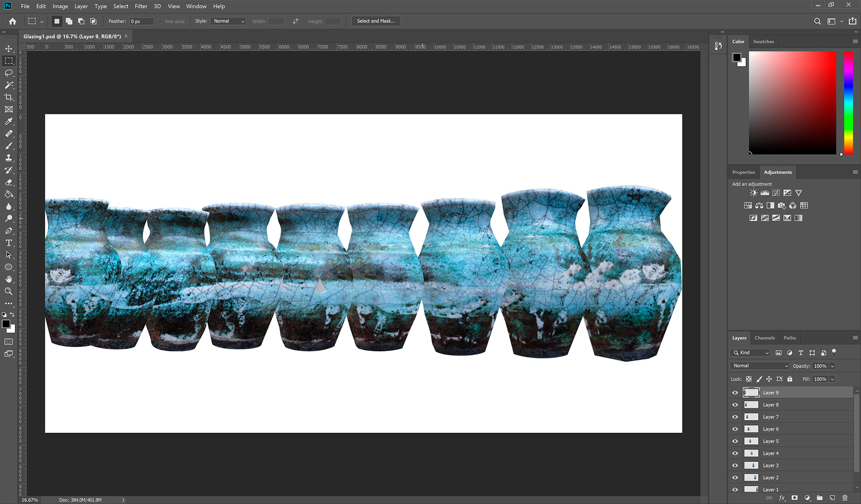Select the History Brush tool
This screenshot has height=504, width=861.
[x=9, y=170]
